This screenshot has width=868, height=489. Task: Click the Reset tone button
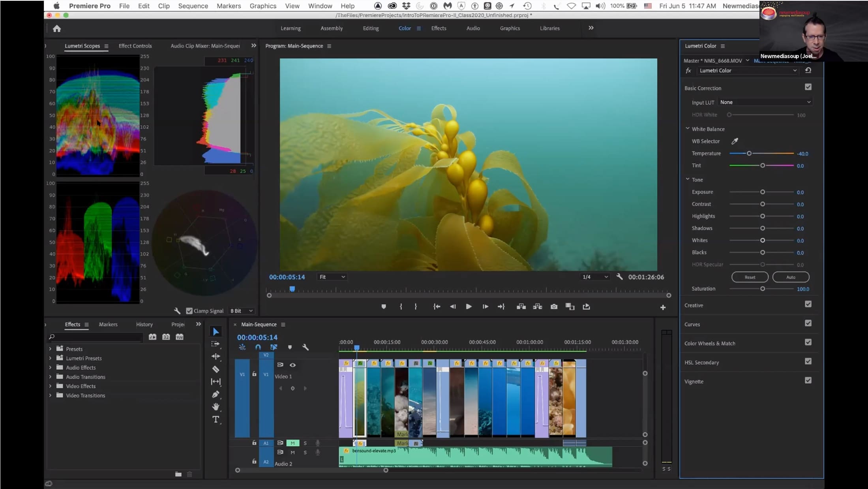(x=750, y=277)
